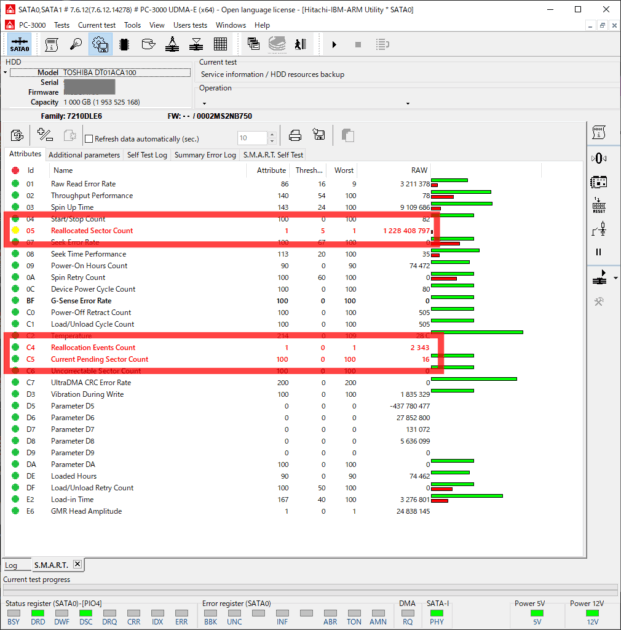The image size is (621, 630).
Task: Click the task list icon beside stop
Action: pyautogui.click(x=382, y=45)
